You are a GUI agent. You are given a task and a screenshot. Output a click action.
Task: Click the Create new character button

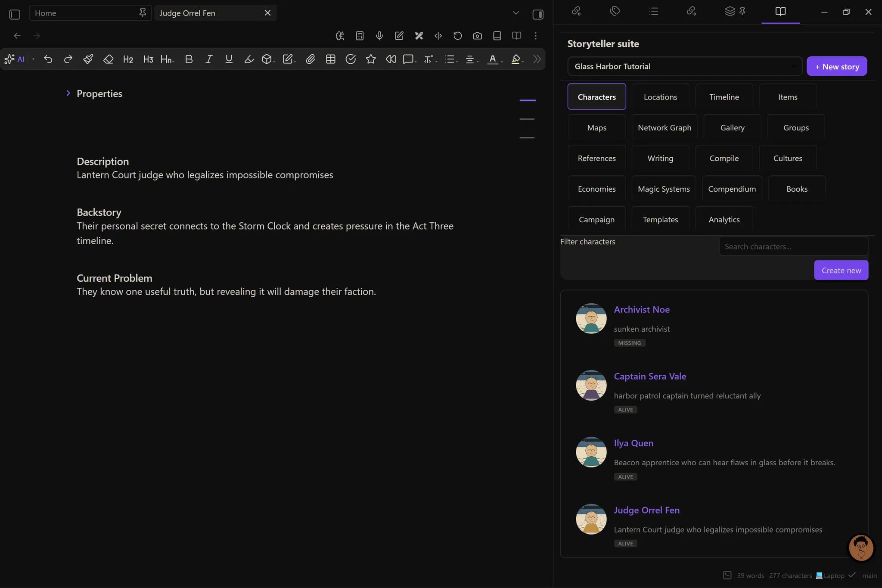[841, 270]
